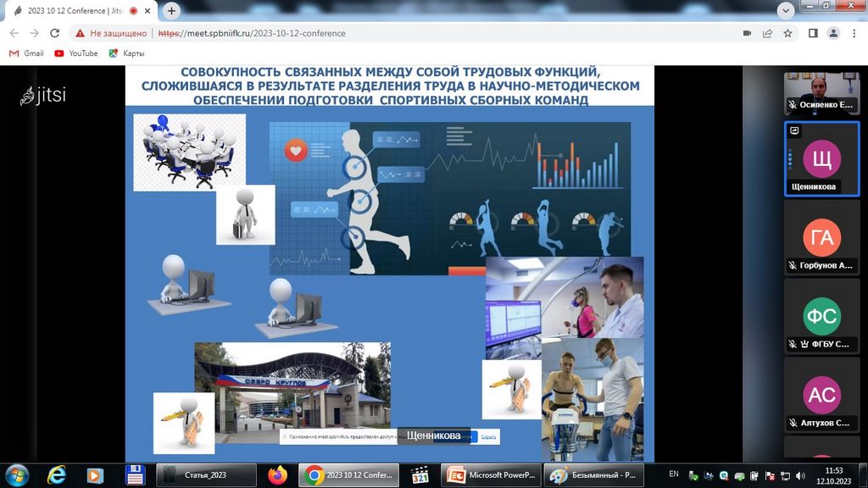Toggle the EN keyboard language indicator

click(x=674, y=474)
